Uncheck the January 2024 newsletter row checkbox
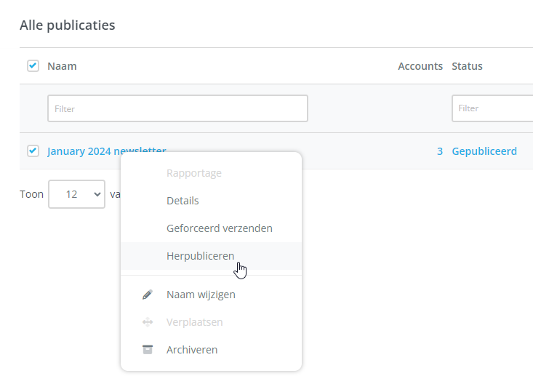 [x=33, y=151]
